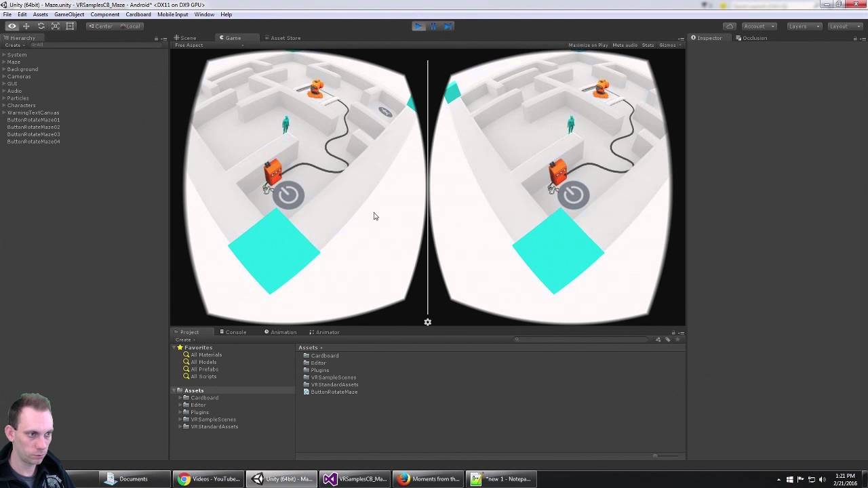
Task: Open the Create dropdown in the Hierarchy
Action: click(x=14, y=45)
